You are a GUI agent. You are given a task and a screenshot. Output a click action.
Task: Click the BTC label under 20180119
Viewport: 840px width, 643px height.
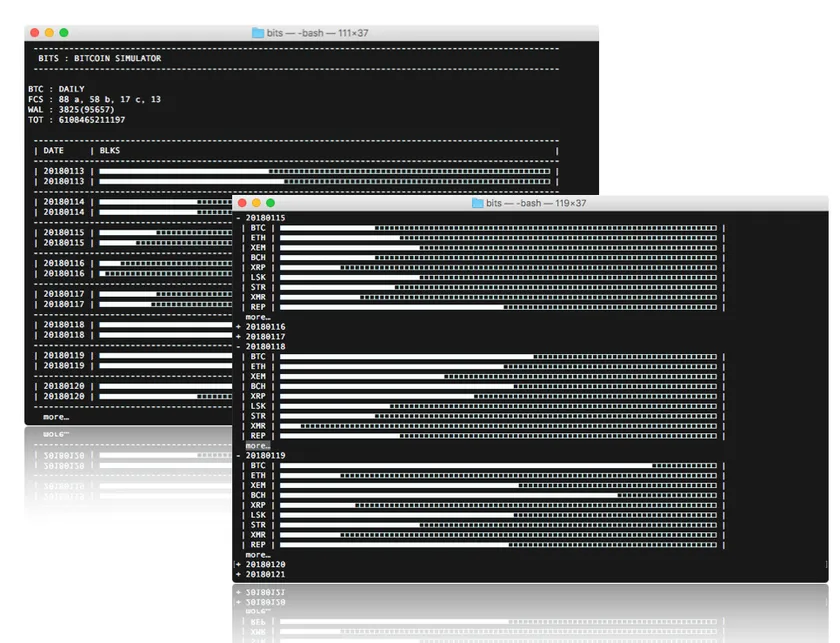click(x=258, y=465)
